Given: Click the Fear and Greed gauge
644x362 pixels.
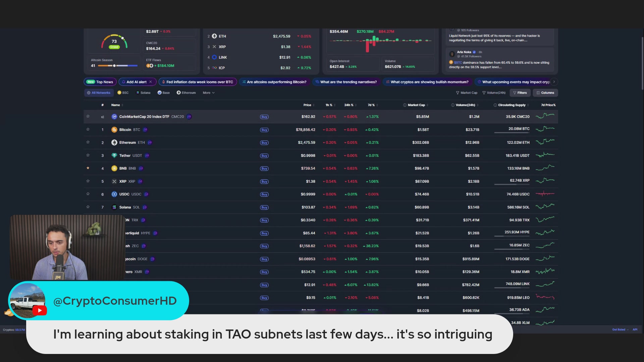Looking at the screenshot, I should pos(114,42).
